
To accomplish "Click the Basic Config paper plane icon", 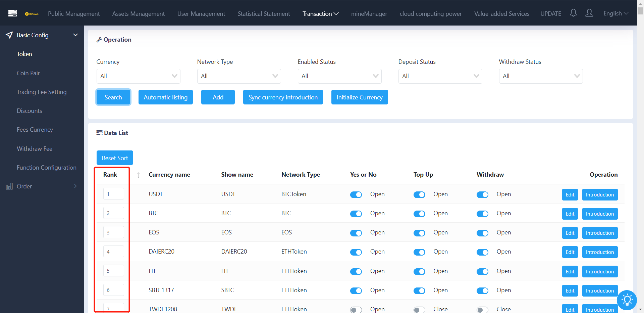I will coord(9,35).
